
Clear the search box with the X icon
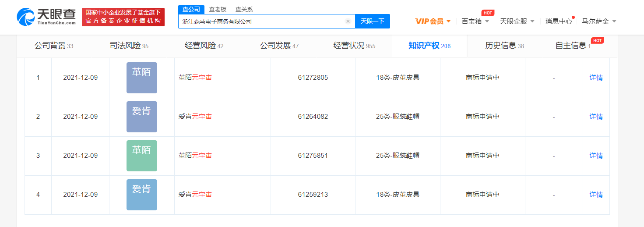(x=348, y=21)
